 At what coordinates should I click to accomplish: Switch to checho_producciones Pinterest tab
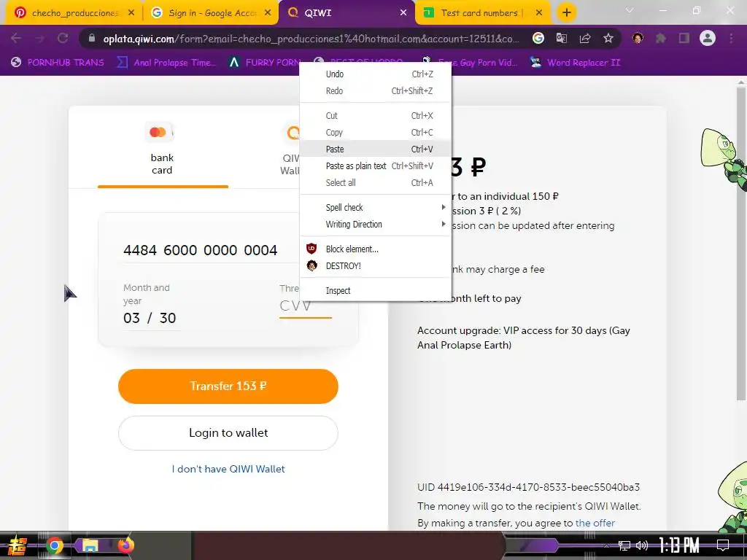[x=74, y=12]
